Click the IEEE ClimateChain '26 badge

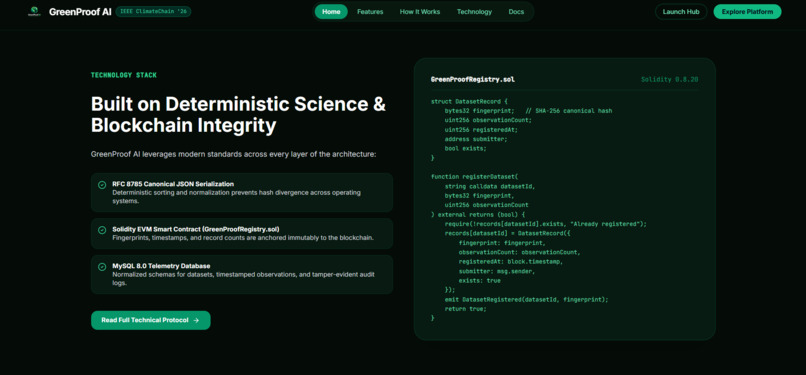[153, 11]
